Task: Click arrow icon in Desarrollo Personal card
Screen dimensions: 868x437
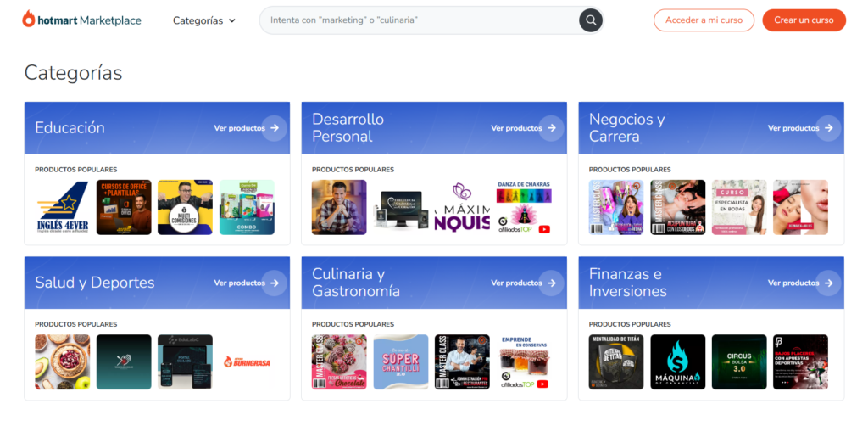Action: point(551,128)
